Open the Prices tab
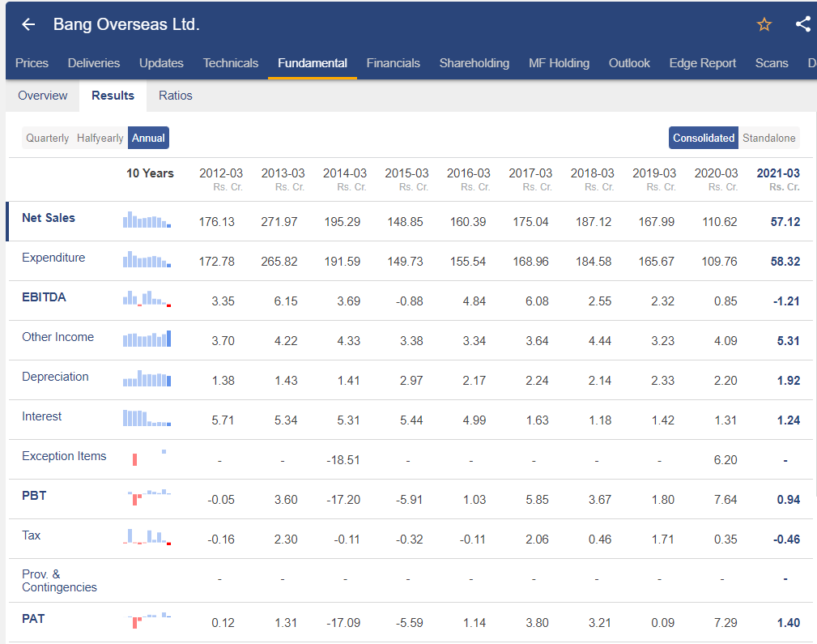 coord(32,63)
